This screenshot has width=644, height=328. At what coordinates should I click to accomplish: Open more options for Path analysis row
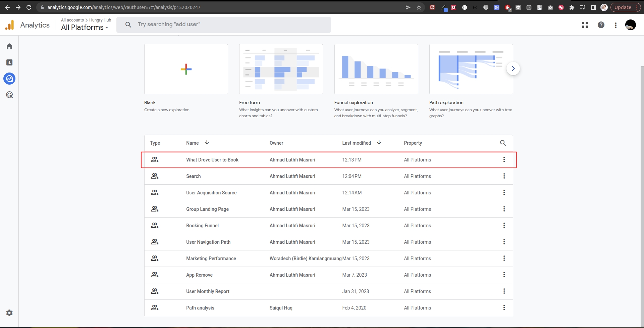click(504, 308)
